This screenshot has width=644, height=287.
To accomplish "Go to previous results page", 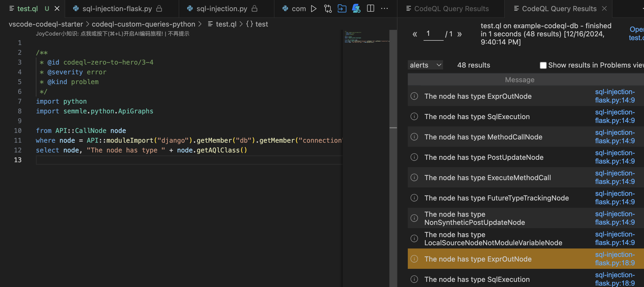I will click(x=415, y=34).
